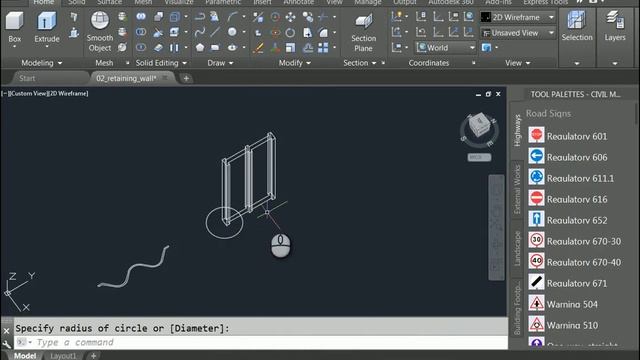Click the Array tool in Modify
This screenshot has height=360, width=640.
(x=323, y=47)
